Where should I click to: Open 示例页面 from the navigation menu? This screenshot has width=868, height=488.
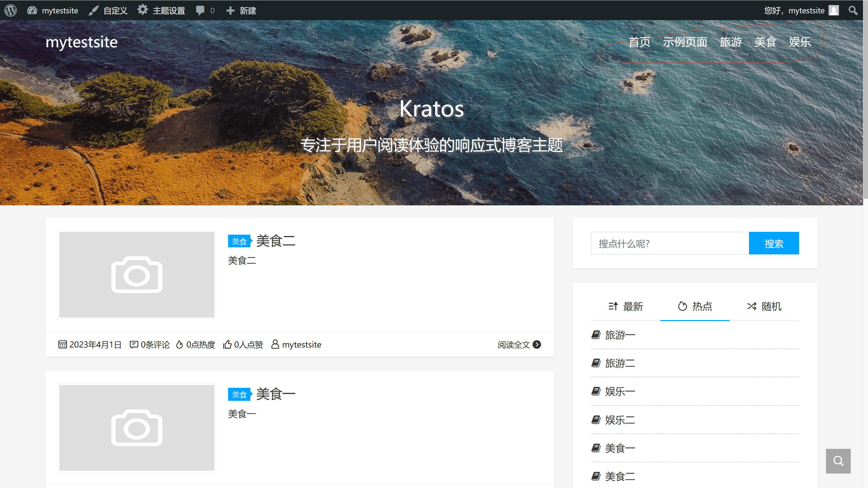click(685, 42)
